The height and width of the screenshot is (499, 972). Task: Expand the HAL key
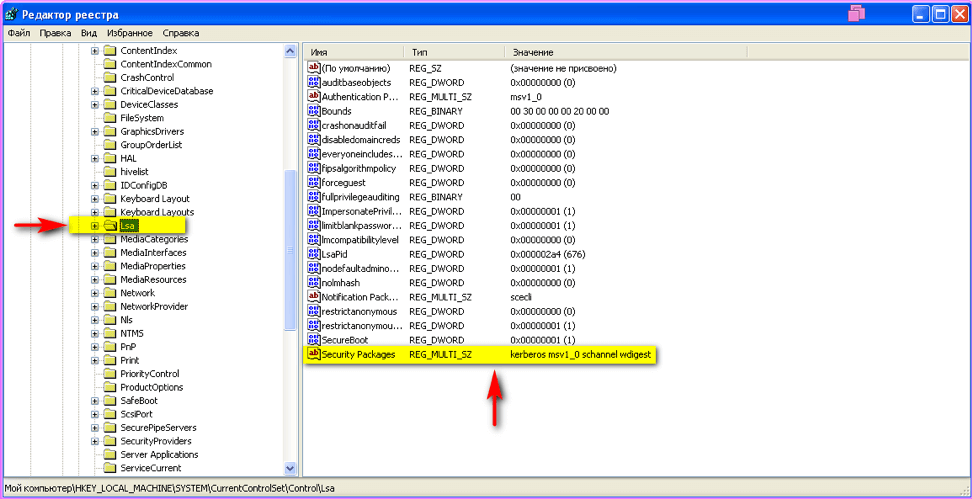coord(95,158)
